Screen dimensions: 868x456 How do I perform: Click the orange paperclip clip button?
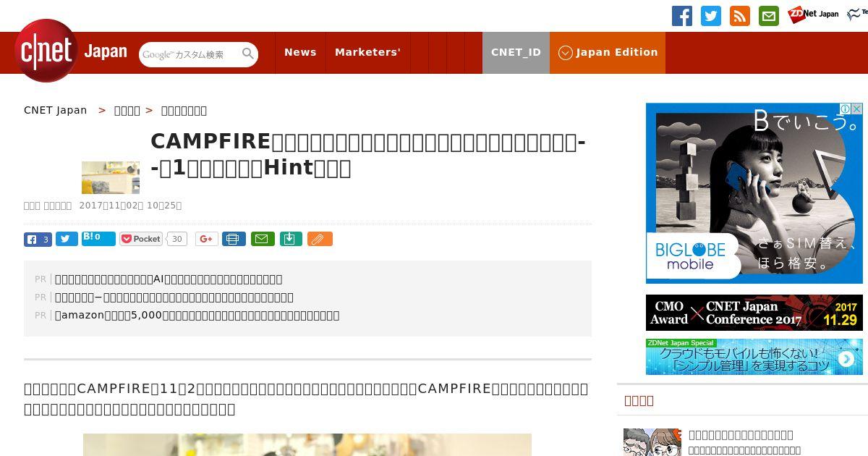320,239
